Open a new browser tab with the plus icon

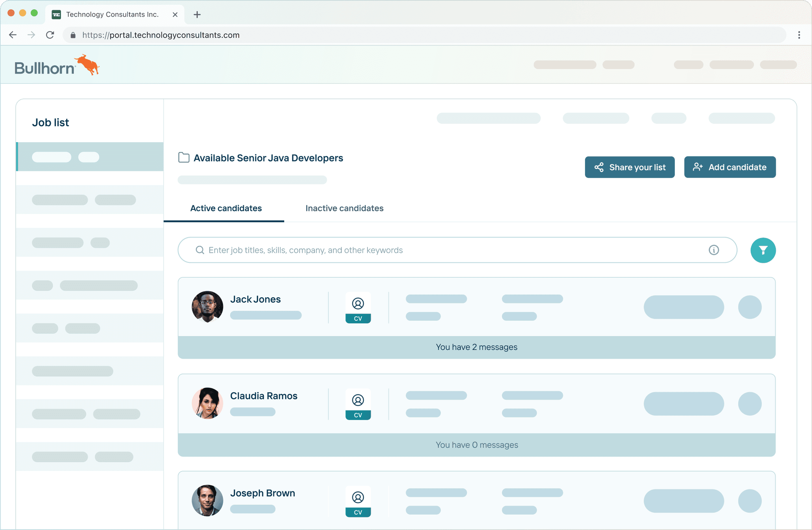197,15
